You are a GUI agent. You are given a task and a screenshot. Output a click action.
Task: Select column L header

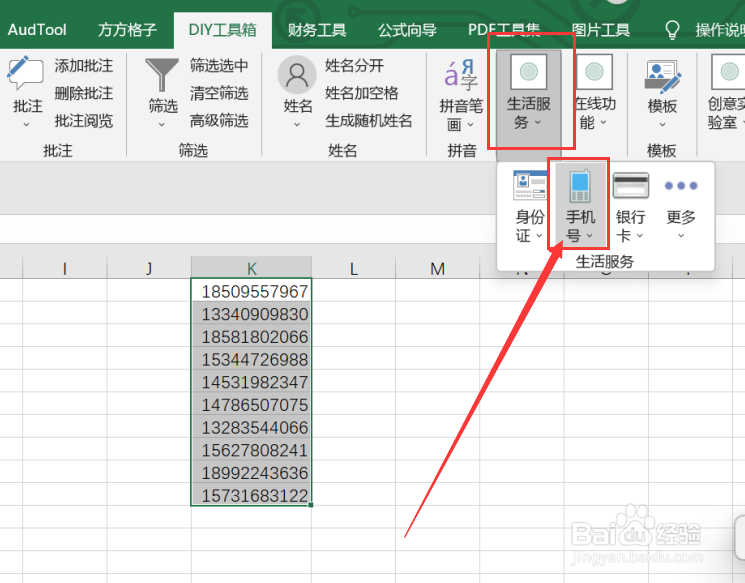pyautogui.click(x=353, y=268)
